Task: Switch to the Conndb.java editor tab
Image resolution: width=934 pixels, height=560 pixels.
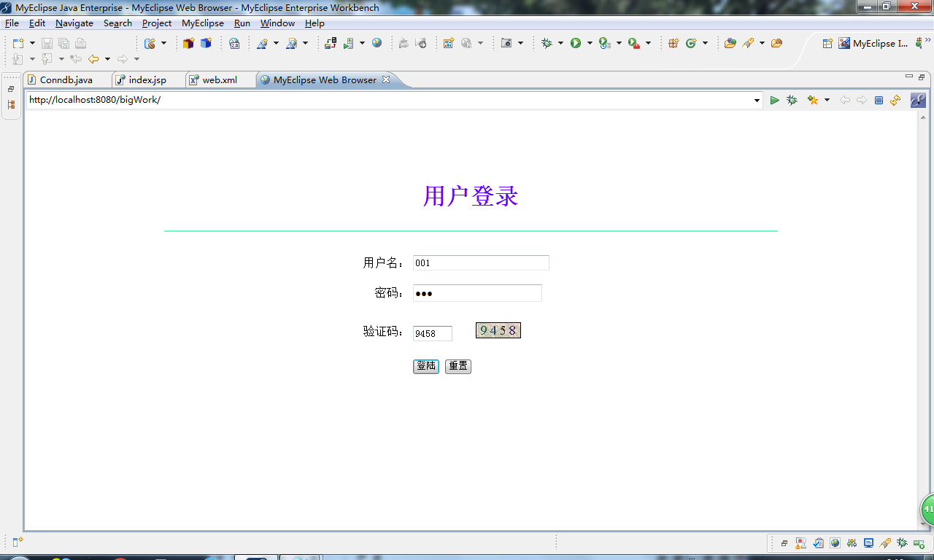Action: click(x=66, y=80)
